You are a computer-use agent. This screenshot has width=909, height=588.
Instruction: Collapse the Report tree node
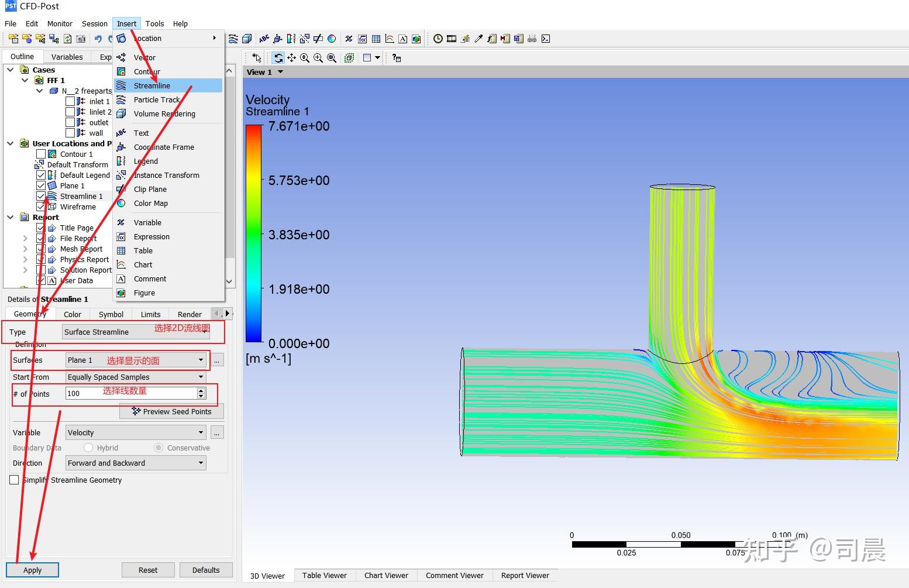(x=11, y=217)
